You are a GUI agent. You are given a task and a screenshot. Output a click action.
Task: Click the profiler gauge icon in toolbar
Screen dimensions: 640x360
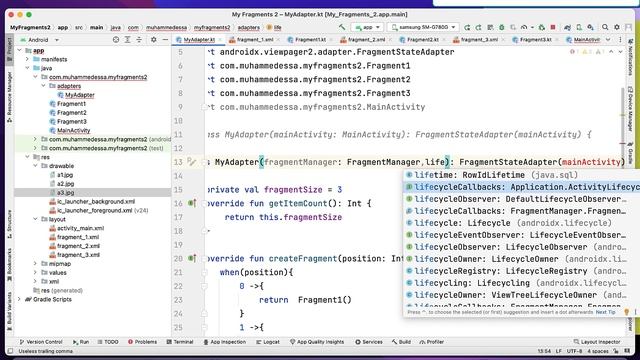point(524,27)
